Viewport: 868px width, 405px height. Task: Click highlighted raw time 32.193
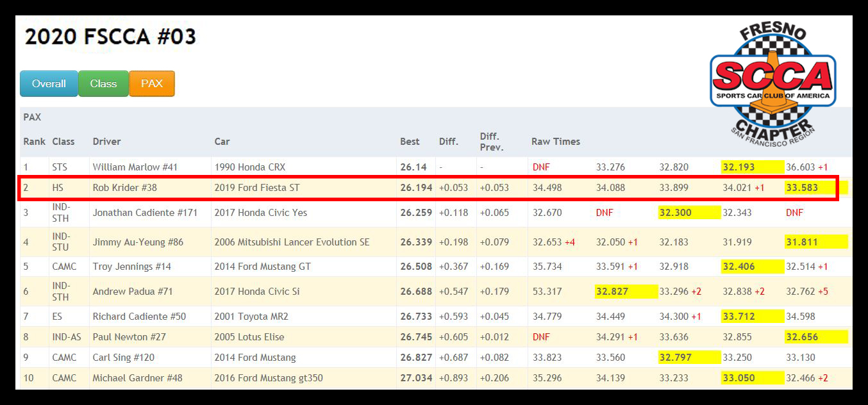point(753,167)
